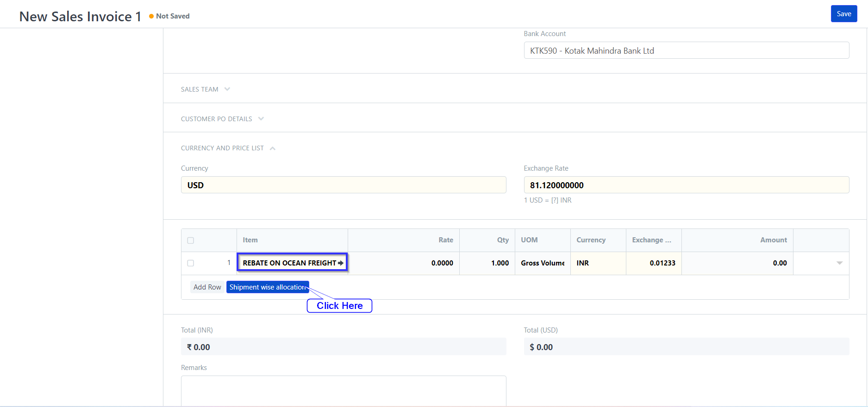The width and height of the screenshot is (868, 407).
Task: Click the Exchange column header
Action: tap(654, 240)
